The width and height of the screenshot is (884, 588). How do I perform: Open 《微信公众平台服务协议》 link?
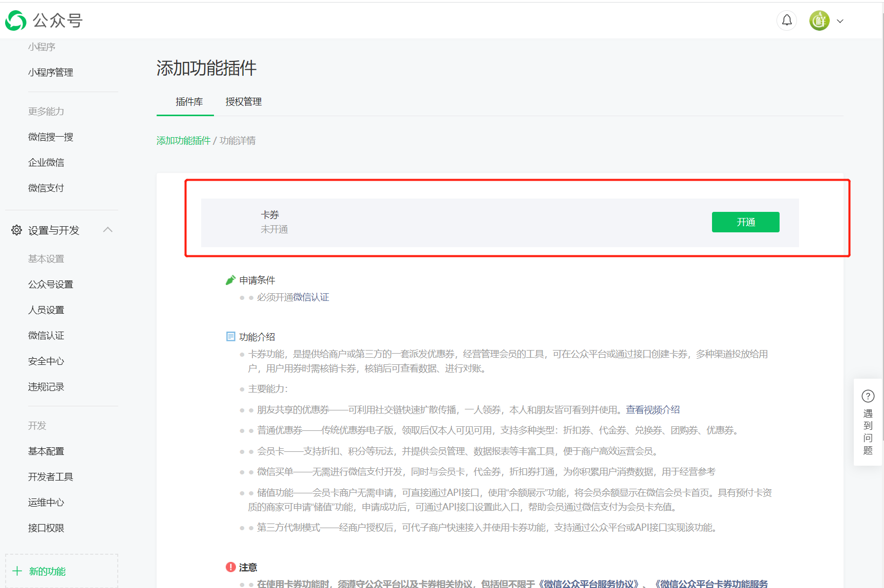click(x=589, y=583)
